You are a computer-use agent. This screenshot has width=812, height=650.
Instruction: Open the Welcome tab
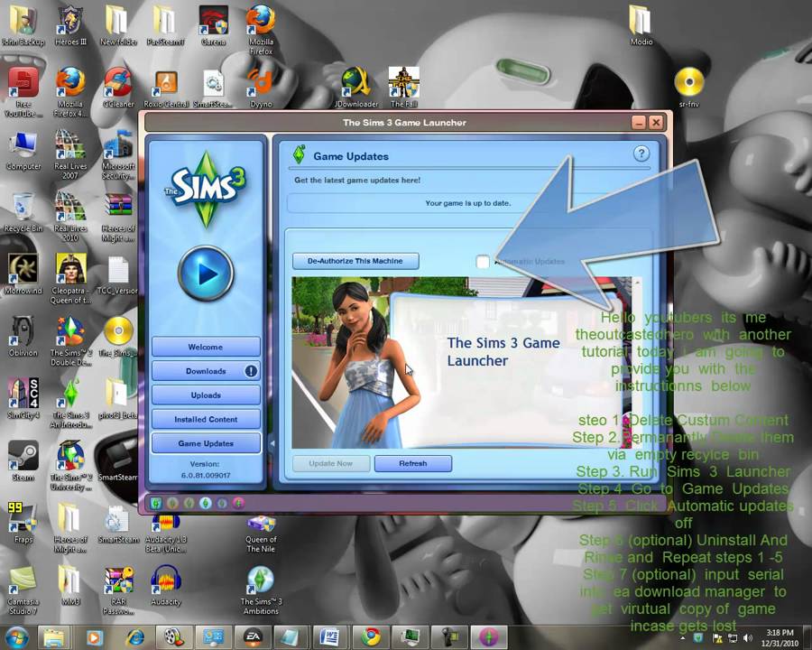[x=206, y=347]
